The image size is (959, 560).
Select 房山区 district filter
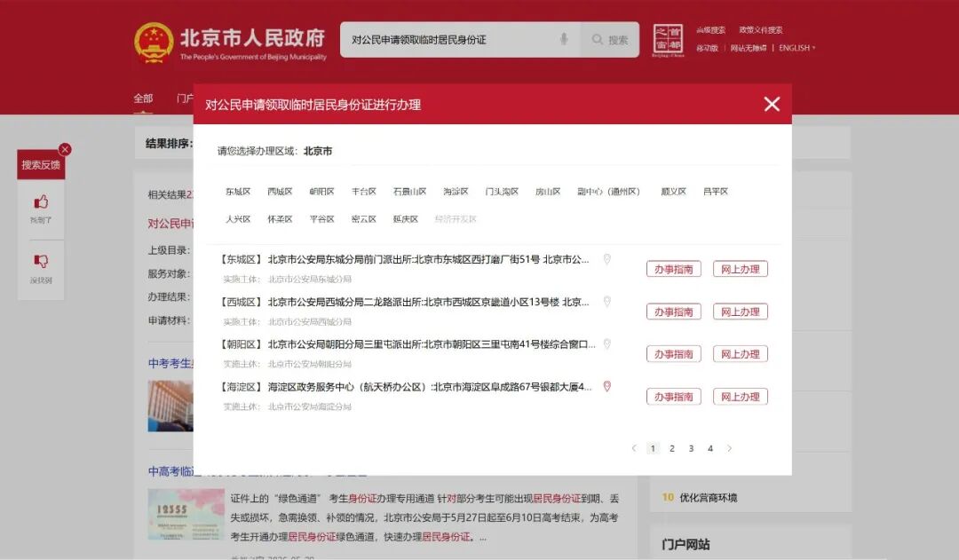[x=548, y=192]
